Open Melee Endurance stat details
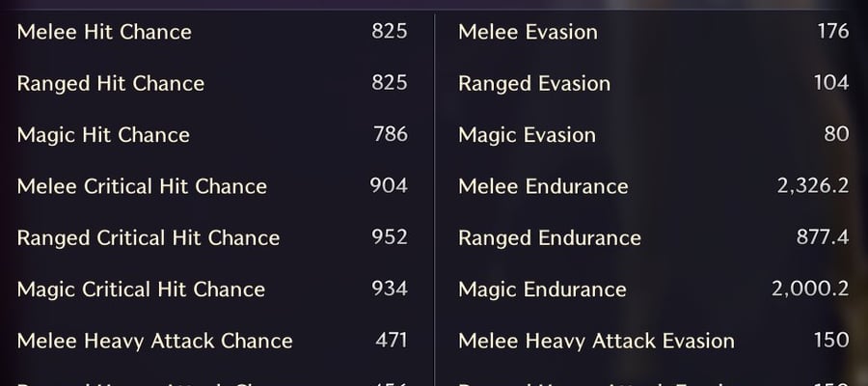 click(654, 186)
